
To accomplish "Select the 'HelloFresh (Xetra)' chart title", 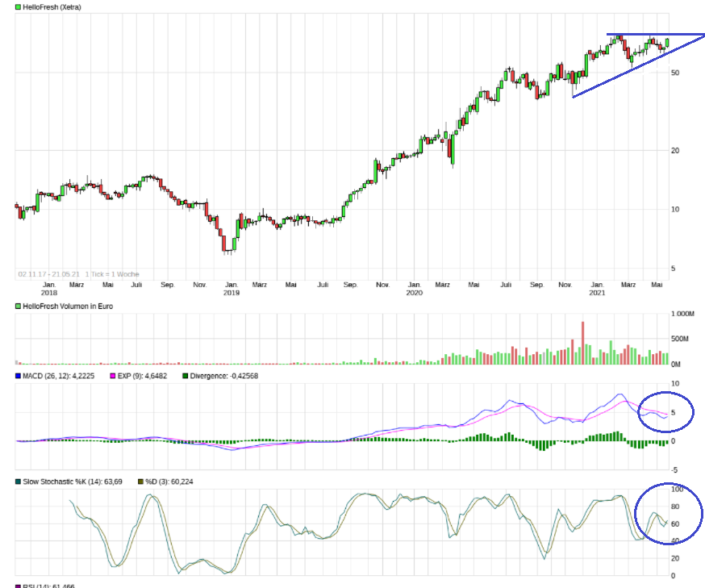I will click(x=52, y=7).
